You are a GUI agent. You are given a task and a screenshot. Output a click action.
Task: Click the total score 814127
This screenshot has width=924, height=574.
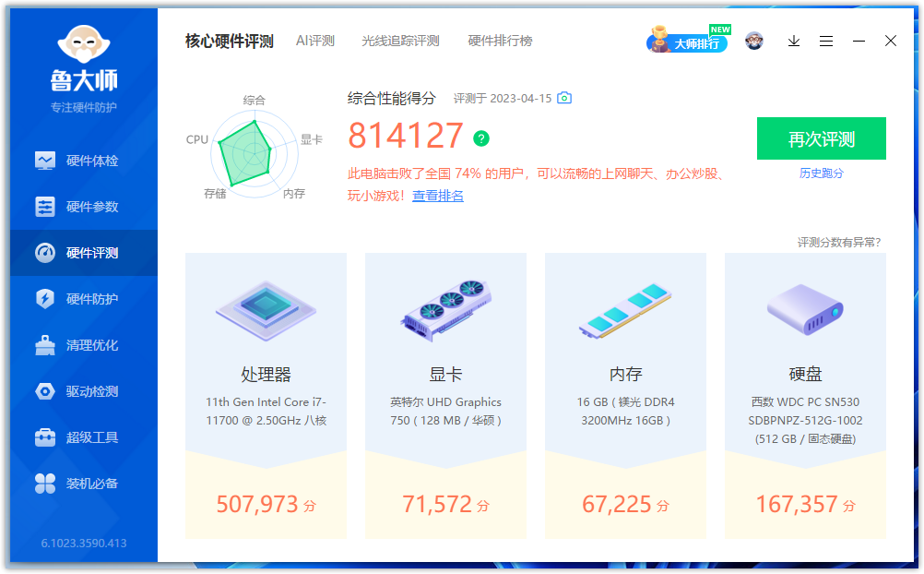406,136
